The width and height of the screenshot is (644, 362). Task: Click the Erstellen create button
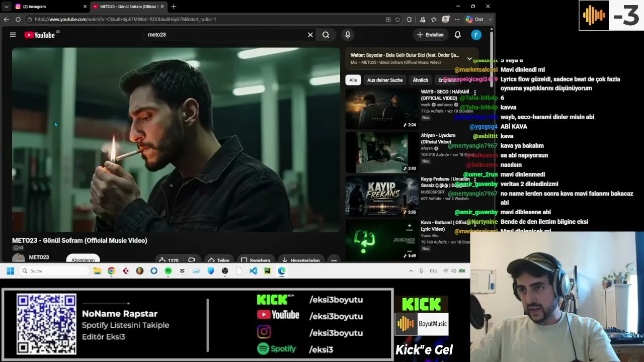[430, 35]
